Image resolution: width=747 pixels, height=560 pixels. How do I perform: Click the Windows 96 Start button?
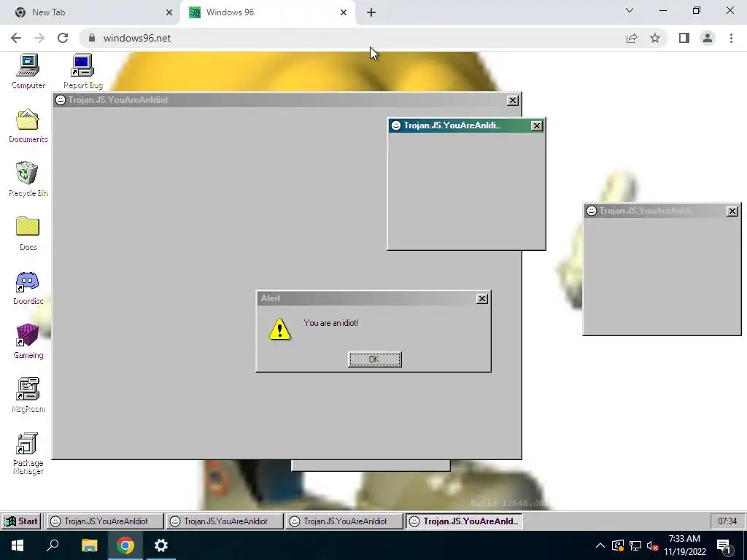point(21,521)
